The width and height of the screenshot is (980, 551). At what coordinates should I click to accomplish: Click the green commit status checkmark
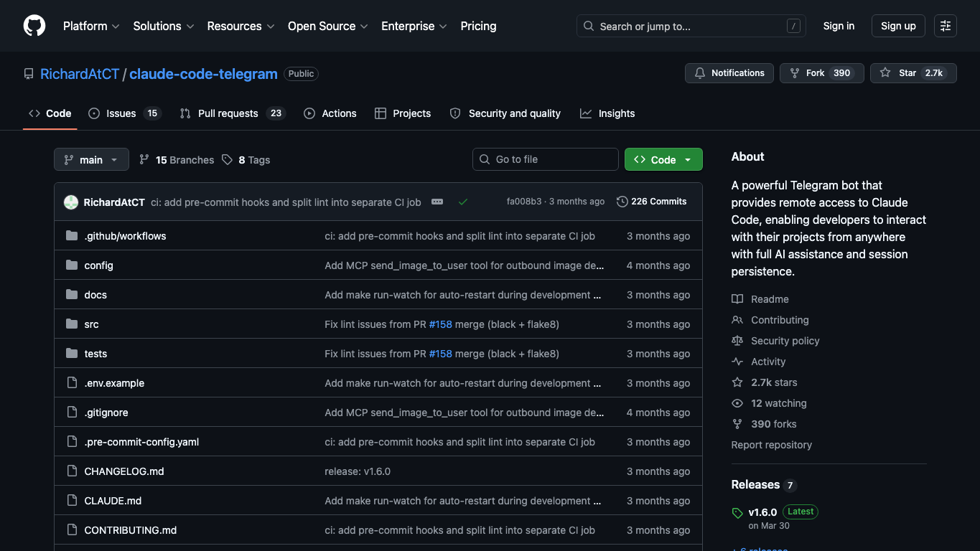coord(463,202)
